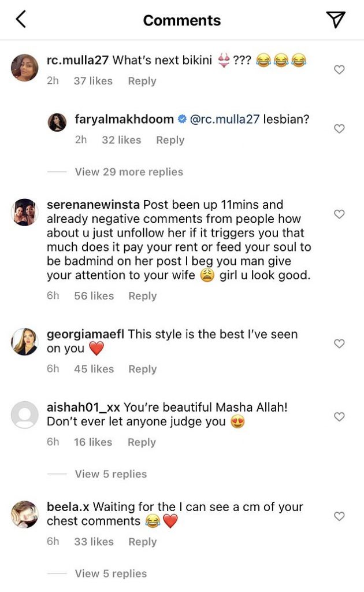The height and width of the screenshot is (592, 364).
Task: Heart georgiamaefl's comment
Action: 340,344
